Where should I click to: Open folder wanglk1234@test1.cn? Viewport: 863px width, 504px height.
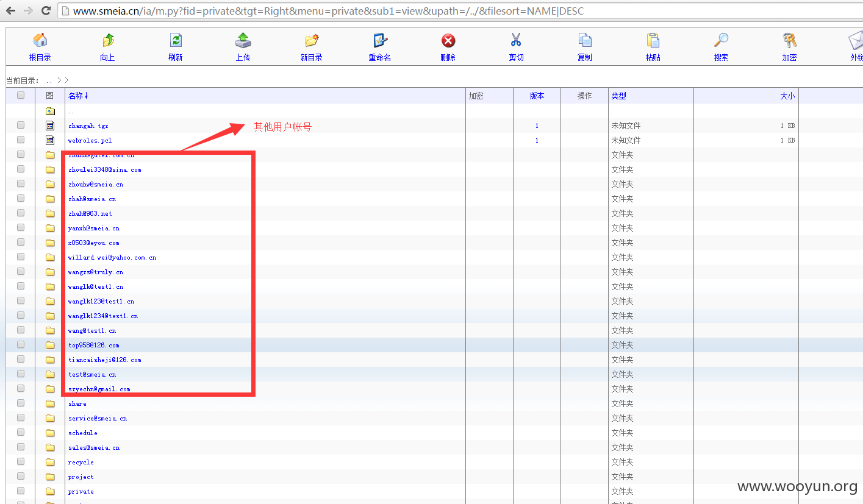coord(103,316)
